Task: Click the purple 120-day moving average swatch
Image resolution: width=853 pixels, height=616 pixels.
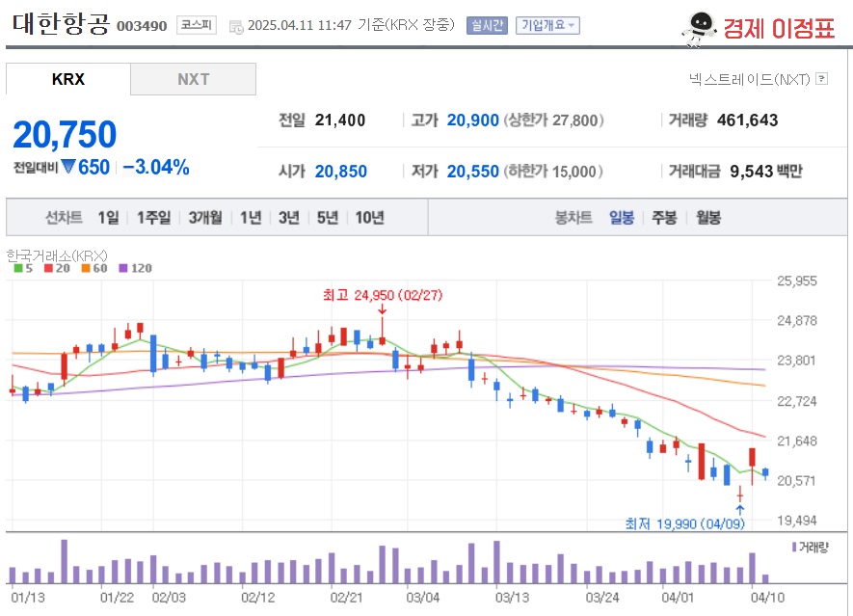Action: coord(123,268)
